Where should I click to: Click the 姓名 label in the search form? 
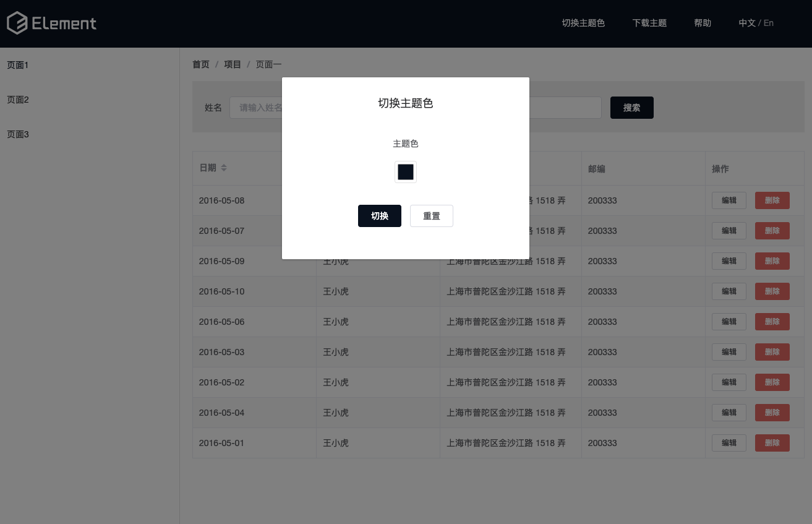click(x=213, y=108)
